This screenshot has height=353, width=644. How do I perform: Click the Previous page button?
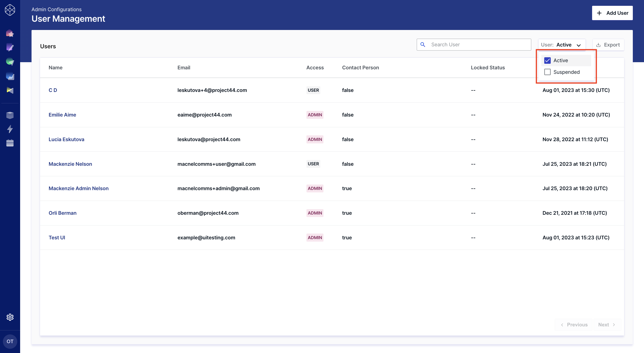(574, 325)
